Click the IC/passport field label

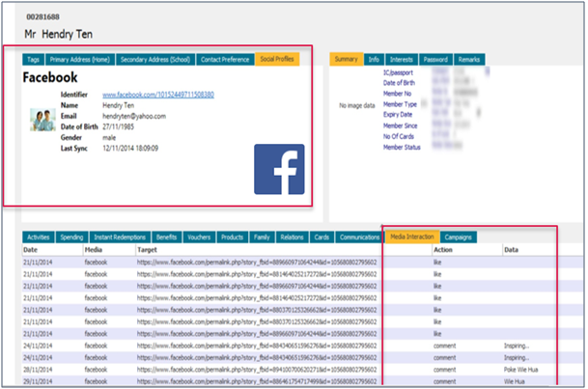(398, 72)
